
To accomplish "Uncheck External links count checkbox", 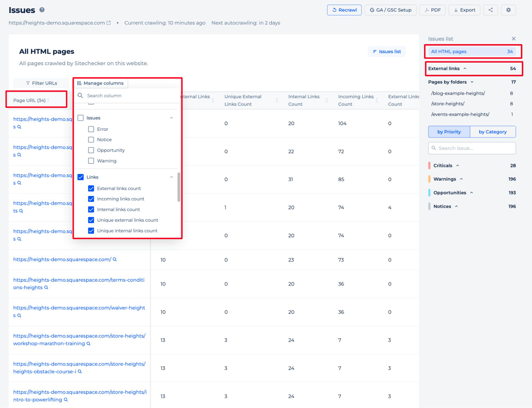I will [91, 189].
